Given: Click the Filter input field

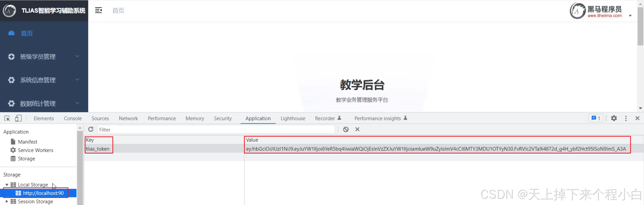Looking at the screenshot, I should pyautogui.click(x=216, y=130).
